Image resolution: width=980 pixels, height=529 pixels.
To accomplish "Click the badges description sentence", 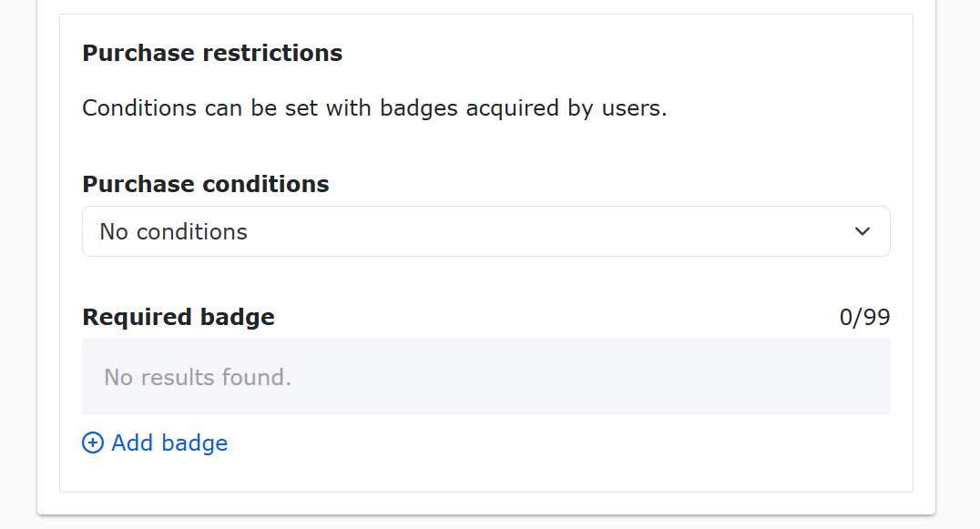I will [374, 108].
